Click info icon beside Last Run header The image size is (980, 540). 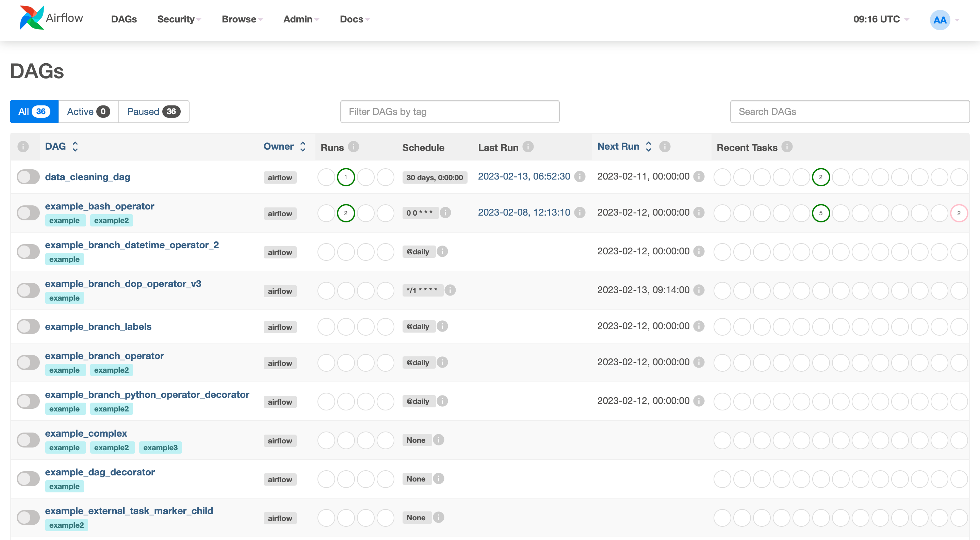tap(528, 147)
